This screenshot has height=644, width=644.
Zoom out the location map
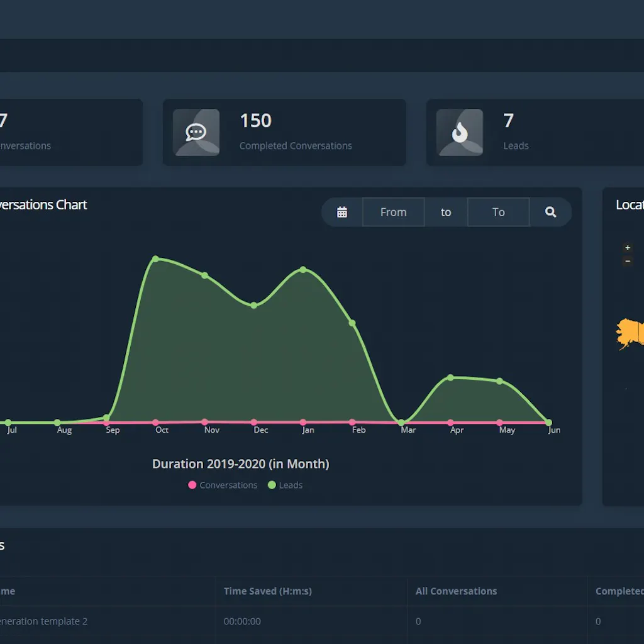click(627, 261)
